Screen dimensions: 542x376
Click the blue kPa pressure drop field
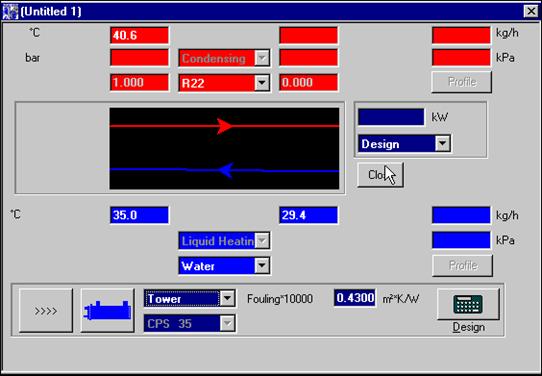click(461, 241)
